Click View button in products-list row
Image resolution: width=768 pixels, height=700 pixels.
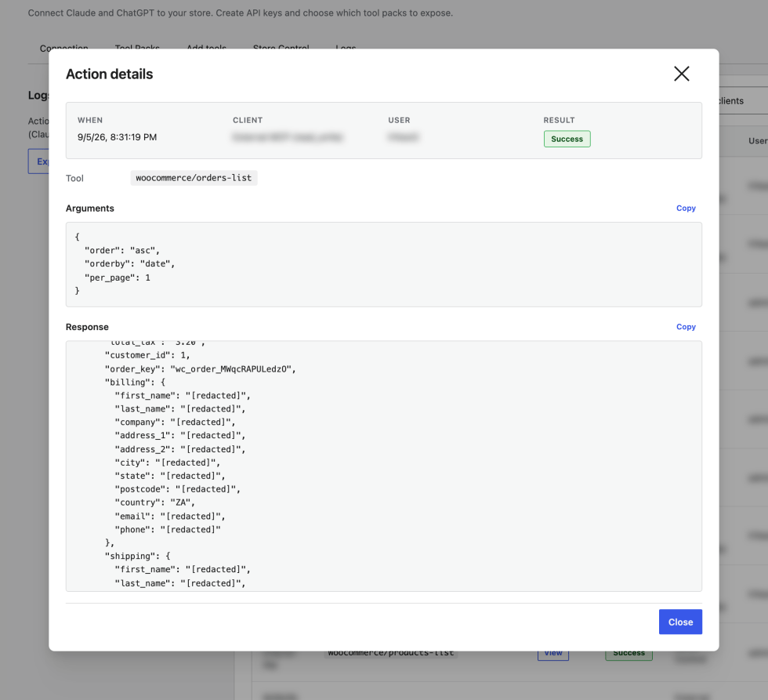[553, 654]
